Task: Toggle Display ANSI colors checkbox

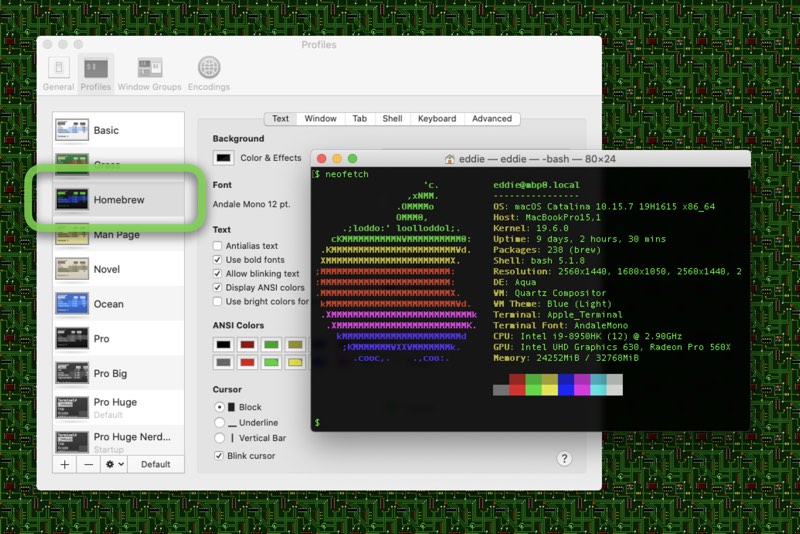Action: tap(217, 288)
